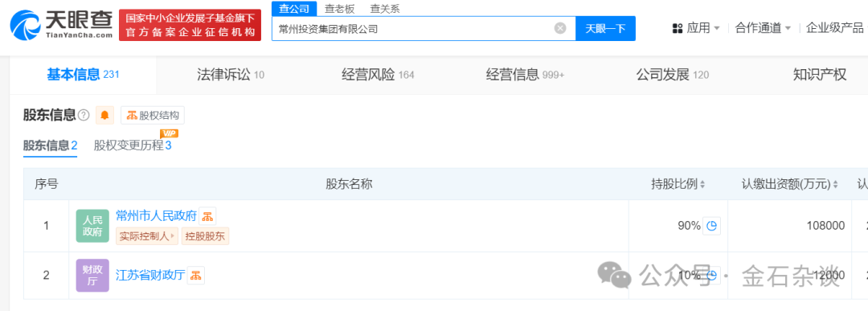Click the 天眼一下 search button
This screenshot has height=311, width=868.
[x=606, y=28]
